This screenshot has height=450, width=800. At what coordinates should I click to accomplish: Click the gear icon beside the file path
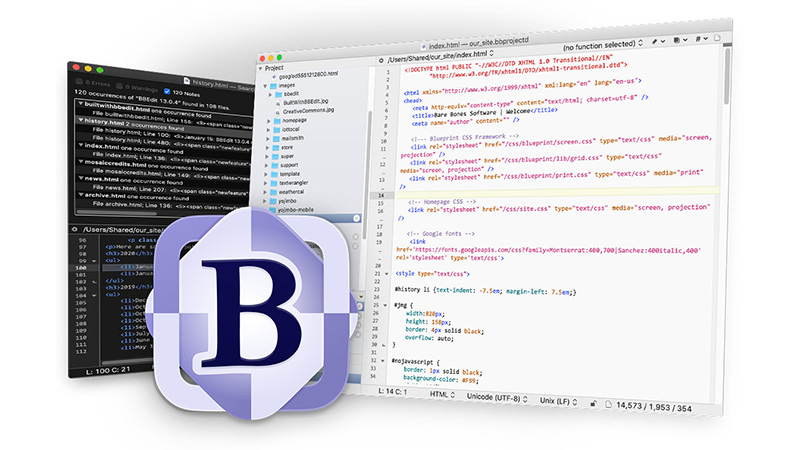point(381,60)
